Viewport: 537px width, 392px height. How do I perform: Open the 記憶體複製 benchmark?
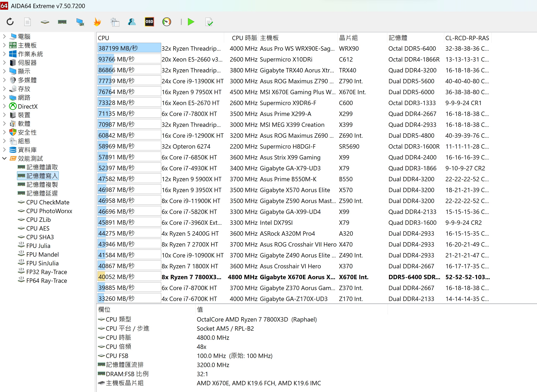(x=38, y=185)
